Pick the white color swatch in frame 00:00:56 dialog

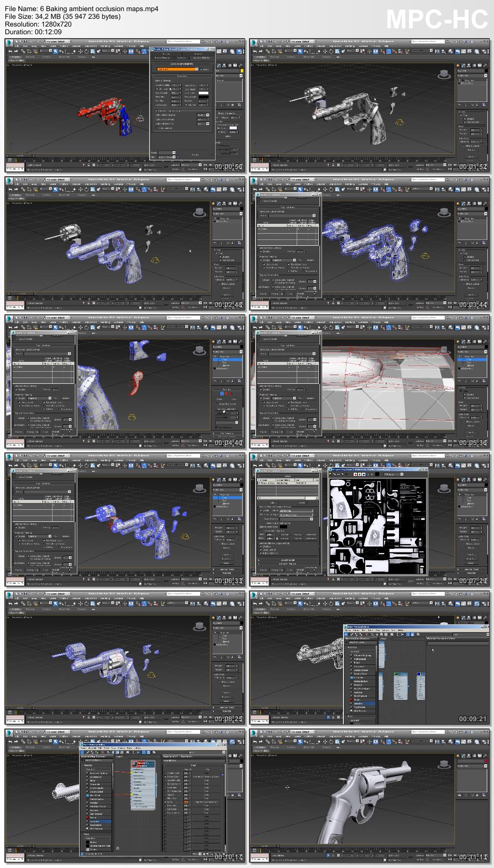point(204,92)
